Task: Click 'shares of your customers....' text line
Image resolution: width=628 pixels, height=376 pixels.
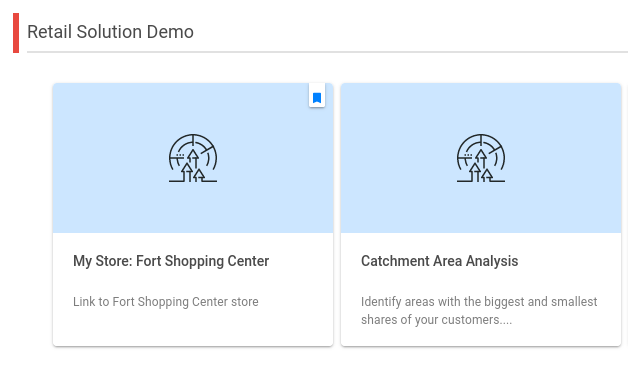Action: click(x=436, y=320)
